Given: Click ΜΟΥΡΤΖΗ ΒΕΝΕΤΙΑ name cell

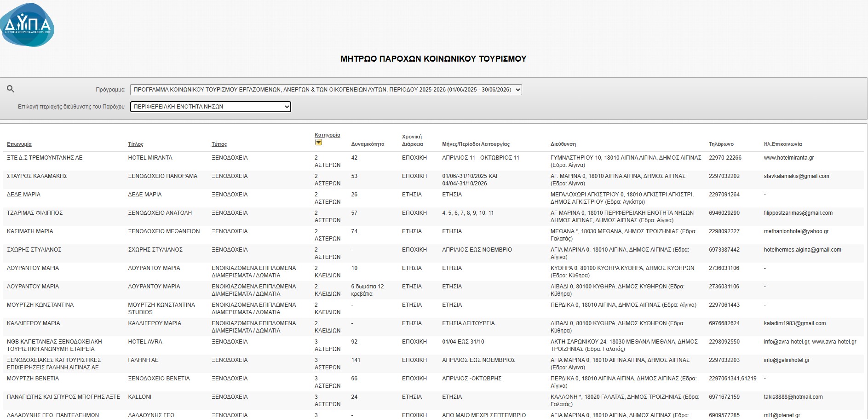Looking at the screenshot, I should [33, 379].
